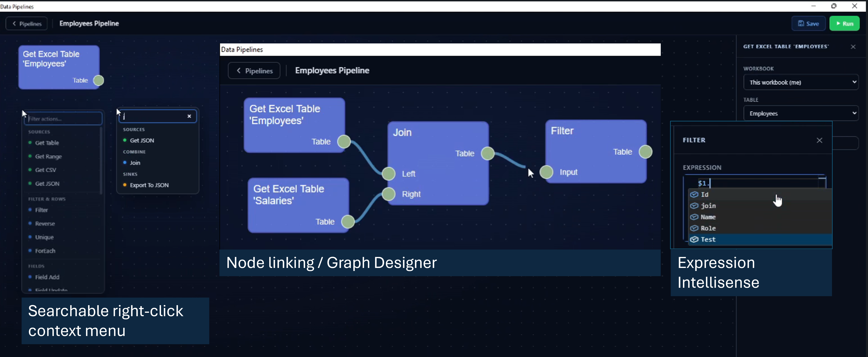868x357 pixels.
Task: Select Get Excel Table 'Salaries' node
Action: [x=298, y=205]
